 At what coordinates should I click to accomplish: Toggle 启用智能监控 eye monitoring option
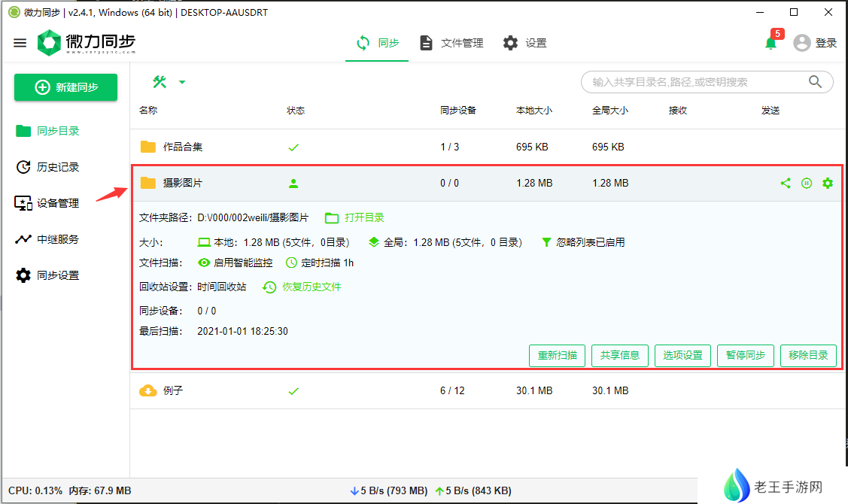235,263
